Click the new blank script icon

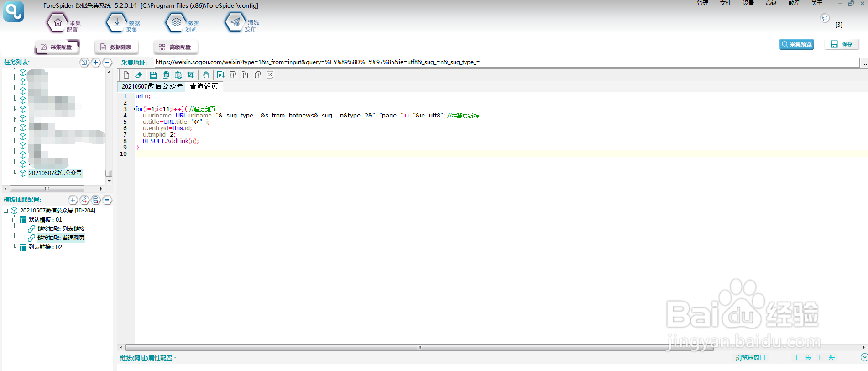tap(126, 75)
